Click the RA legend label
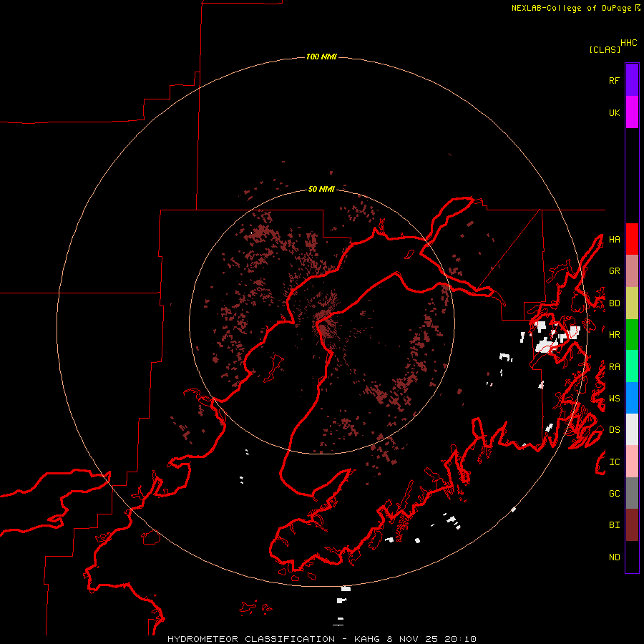 [x=615, y=366]
